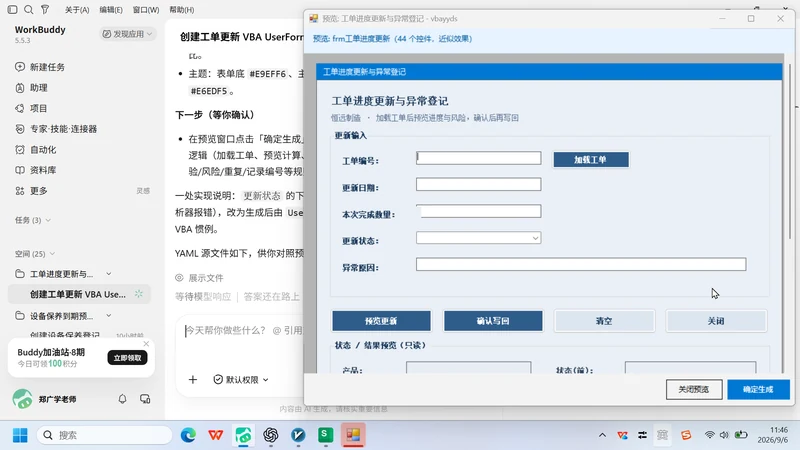Click the 工单编号 input field
800x450 pixels.
coord(479,158)
